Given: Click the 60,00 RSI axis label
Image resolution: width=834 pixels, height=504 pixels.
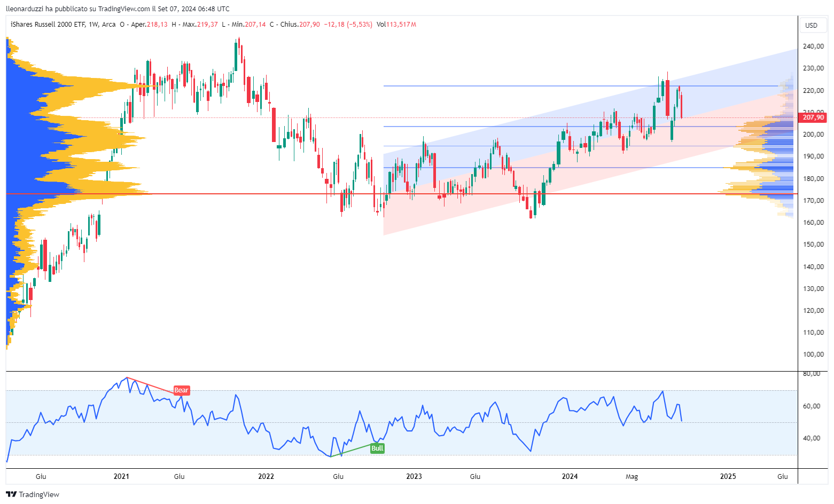Looking at the screenshot, I should 812,406.
